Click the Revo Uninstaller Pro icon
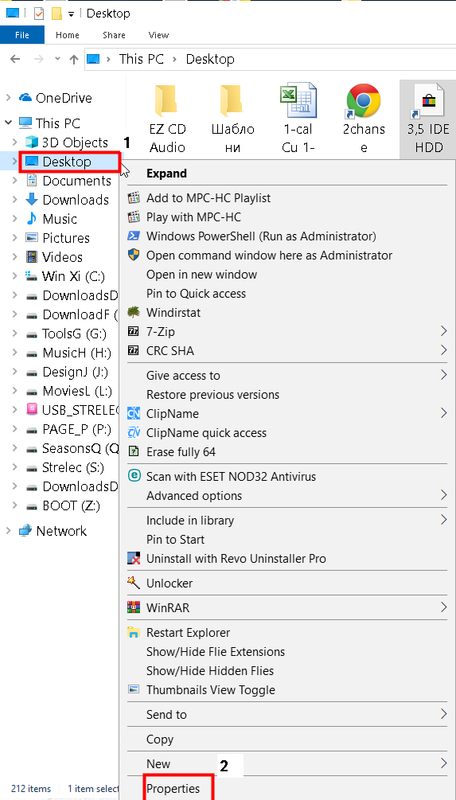This screenshot has height=800, width=456. 133,559
